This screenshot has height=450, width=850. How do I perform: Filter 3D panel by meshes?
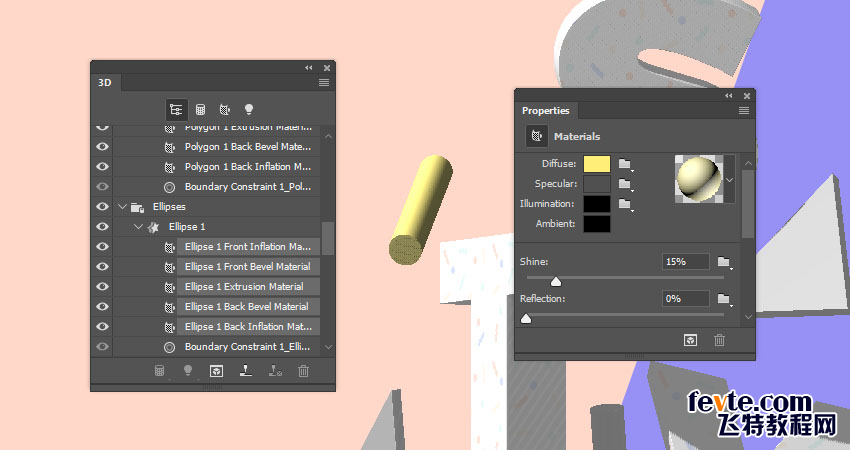point(201,110)
